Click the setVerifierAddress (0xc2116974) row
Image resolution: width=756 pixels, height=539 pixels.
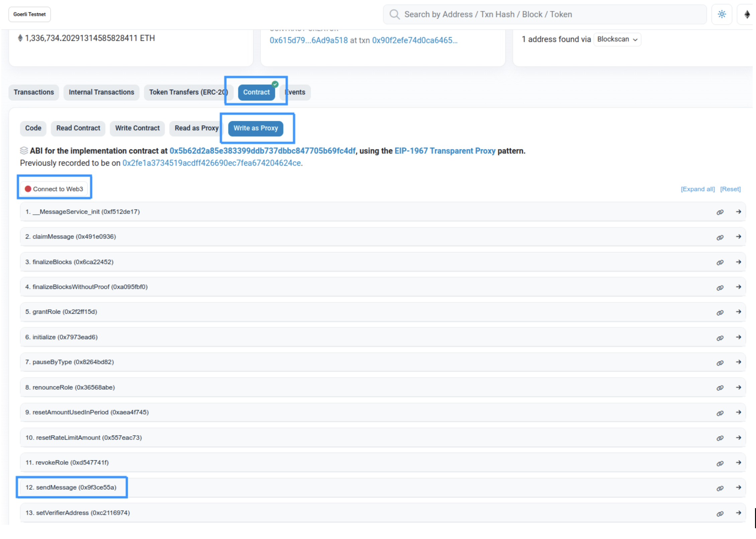pos(383,513)
